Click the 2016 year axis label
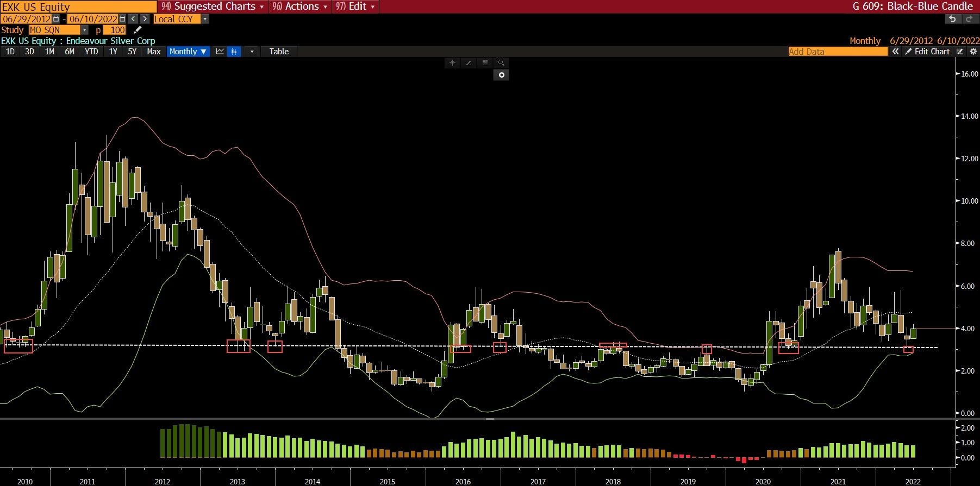980x486 pixels. [463, 482]
